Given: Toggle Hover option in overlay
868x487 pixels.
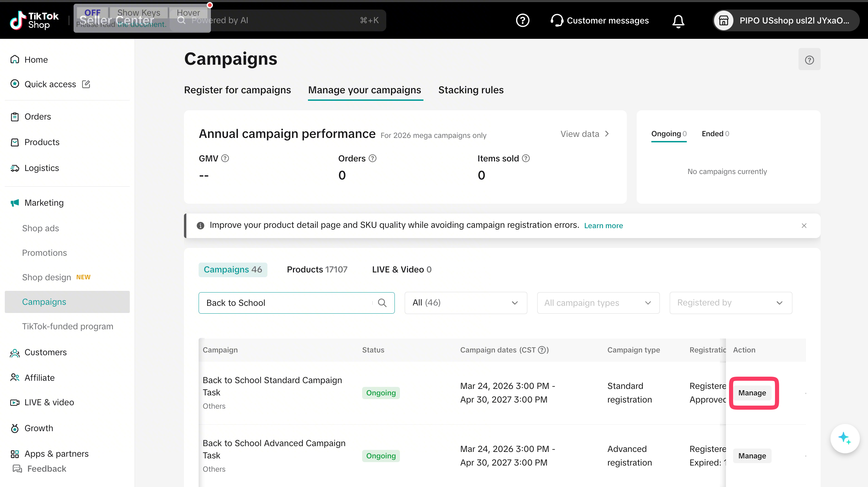Looking at the screenshot, I should pyautogui.click(x=188, y=13).
